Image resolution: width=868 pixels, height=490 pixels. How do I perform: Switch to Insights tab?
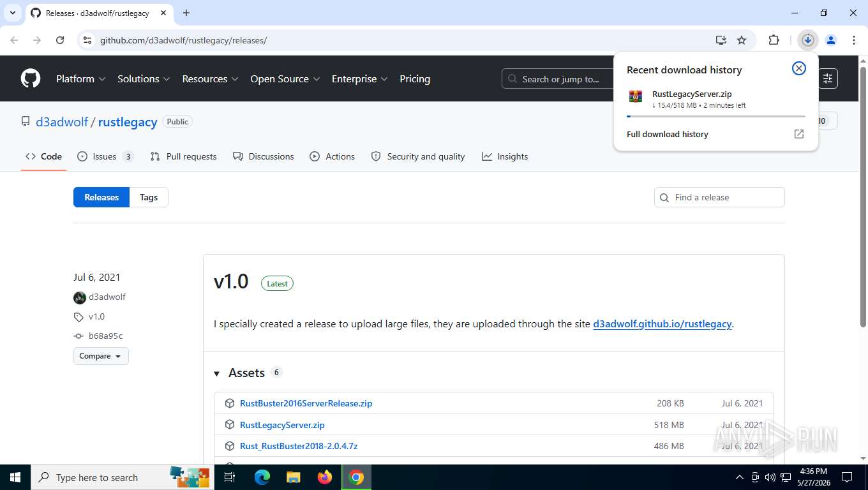(505, 156)
